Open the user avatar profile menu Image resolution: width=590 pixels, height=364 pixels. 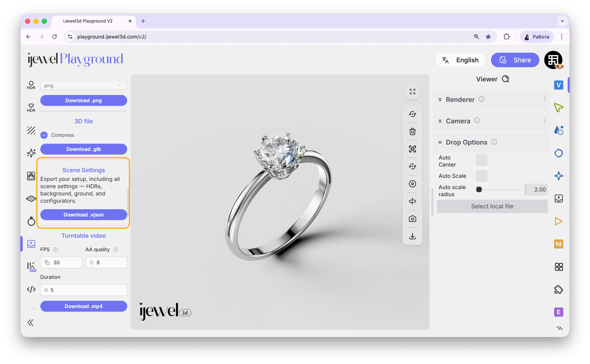(x=553, y=60)
